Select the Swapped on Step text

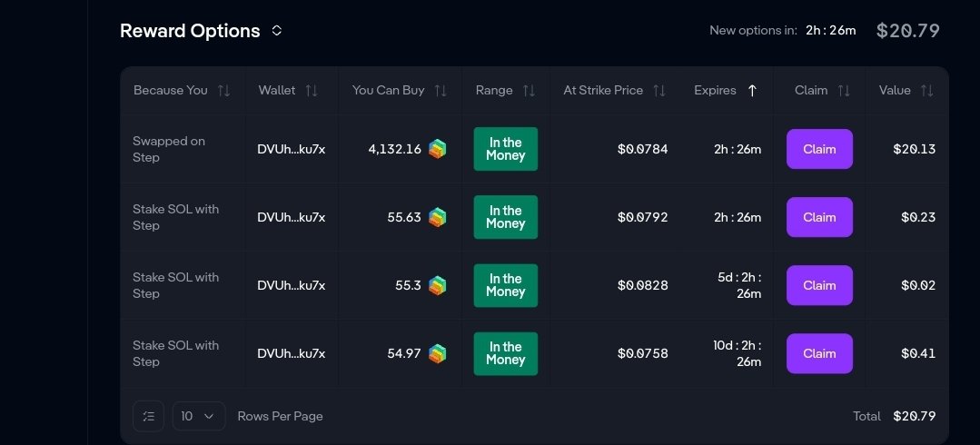point(169,149)
